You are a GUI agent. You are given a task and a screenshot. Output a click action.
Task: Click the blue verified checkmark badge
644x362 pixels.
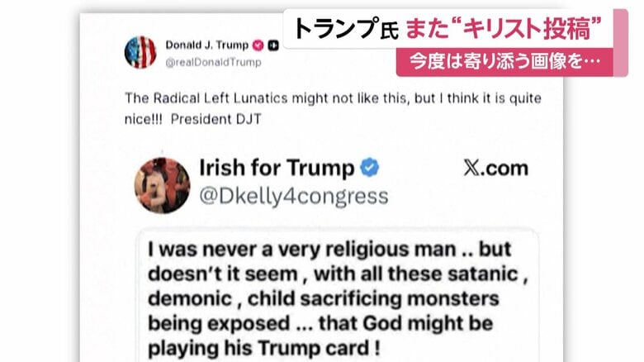[370, 168]
